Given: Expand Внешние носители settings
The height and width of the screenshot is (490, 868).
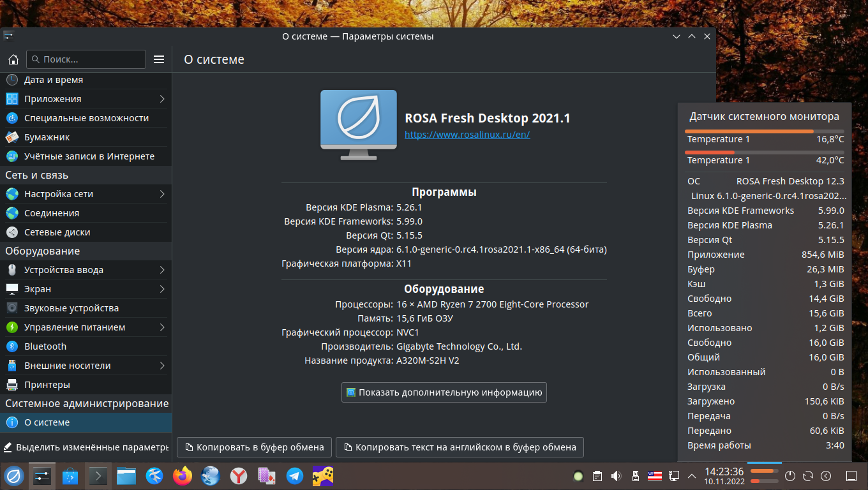Looking at the screenshot, I should (x=162, y=366).
